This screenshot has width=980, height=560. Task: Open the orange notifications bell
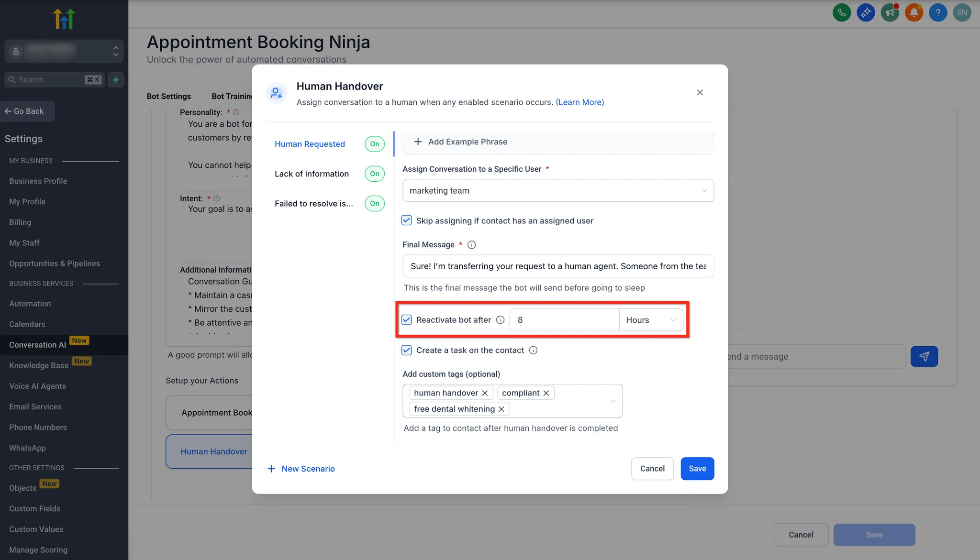(913, 12)
